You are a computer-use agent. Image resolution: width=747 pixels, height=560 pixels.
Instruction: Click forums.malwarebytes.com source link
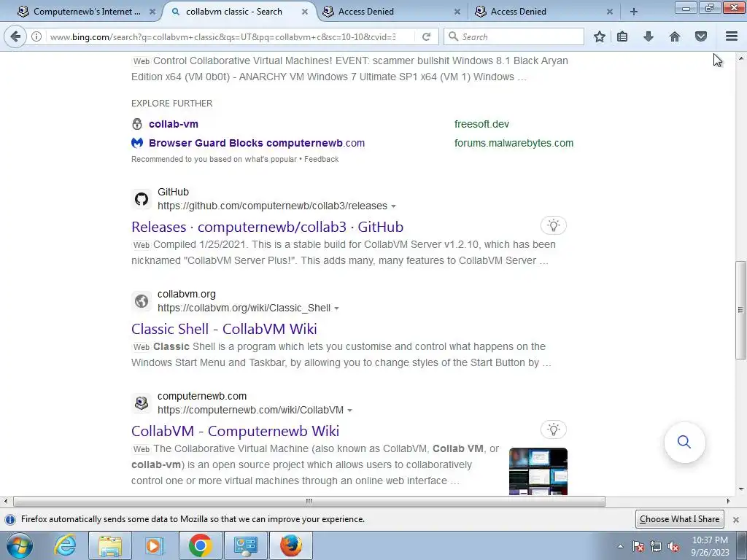click(514, 143)
